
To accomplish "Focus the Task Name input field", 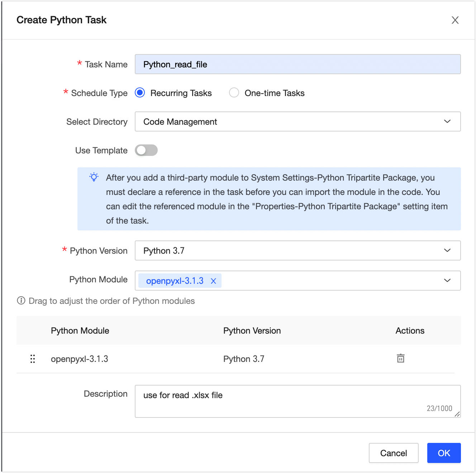I will [297, 64].
